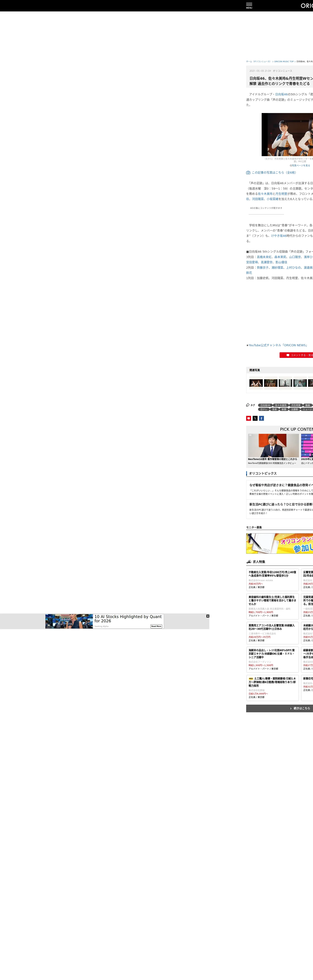Open the third related photo thumbnail

(x=285, y=383)
